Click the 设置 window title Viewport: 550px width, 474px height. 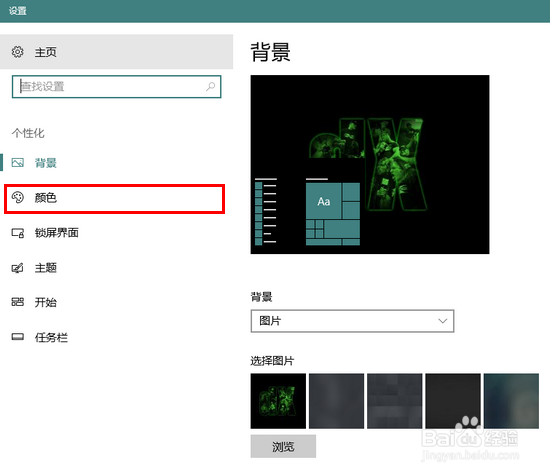[x=18, y=11]
